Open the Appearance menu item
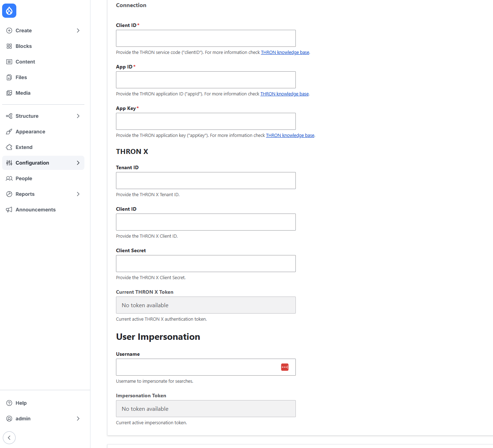This screenshot has height=448, width=493. [x=43, y=132]
